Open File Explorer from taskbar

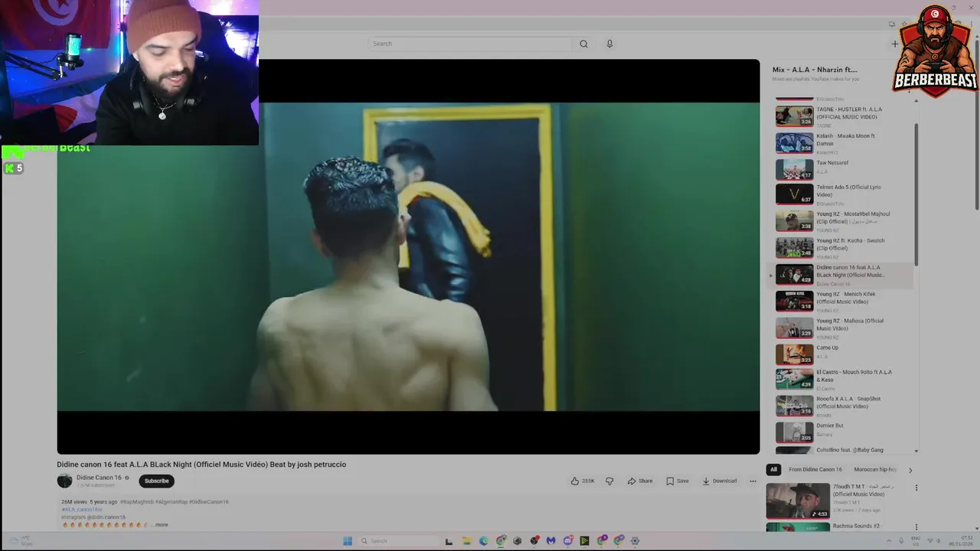465,540
